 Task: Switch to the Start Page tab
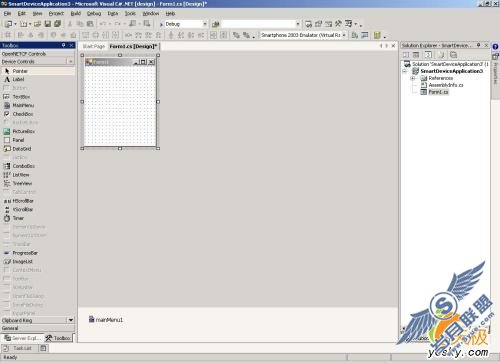(x=94, y=46)
